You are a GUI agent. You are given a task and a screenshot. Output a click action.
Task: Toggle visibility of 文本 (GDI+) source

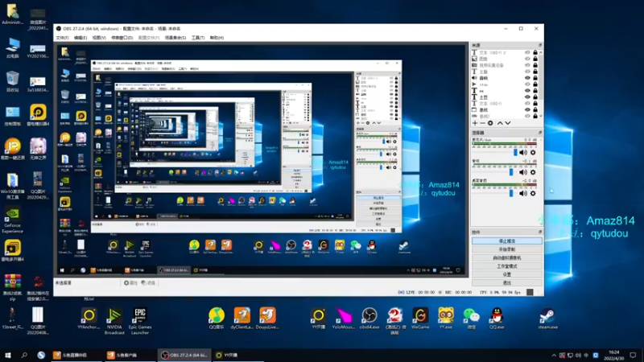527,104
